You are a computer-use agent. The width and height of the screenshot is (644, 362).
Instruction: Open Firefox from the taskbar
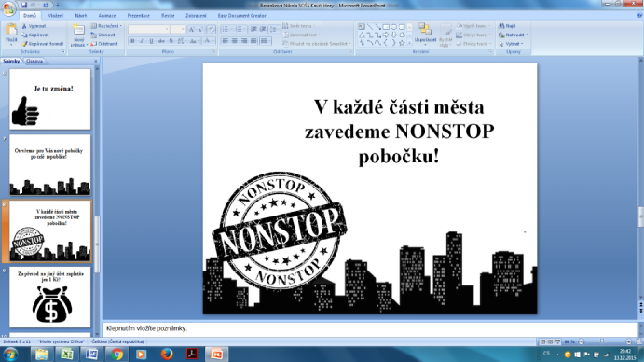pyautogui.click(x=166, y=354)
